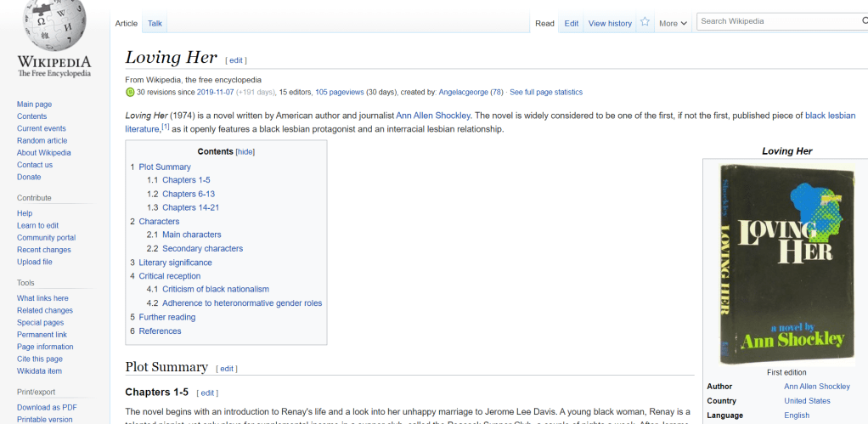This screenshot has width=868, height=424.
Task: Jump to Chapters 1-5 in contents
Action: tap(186, 180)
